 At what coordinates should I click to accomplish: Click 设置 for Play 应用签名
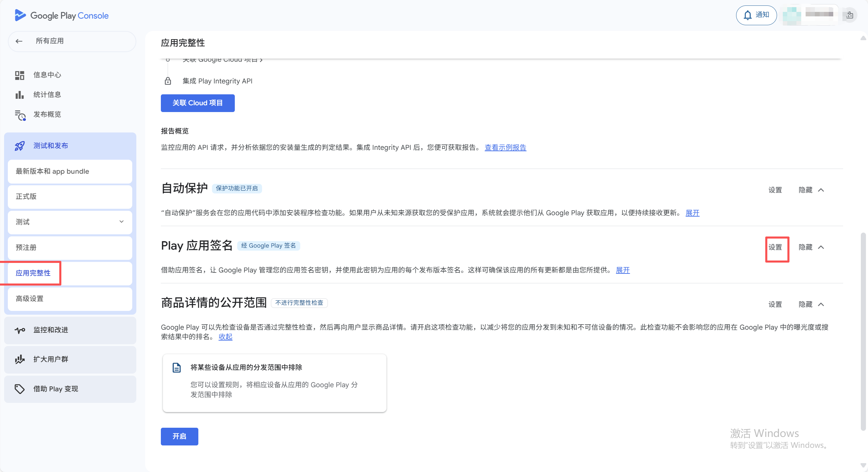pyautogui.click(x=775, y=247)
